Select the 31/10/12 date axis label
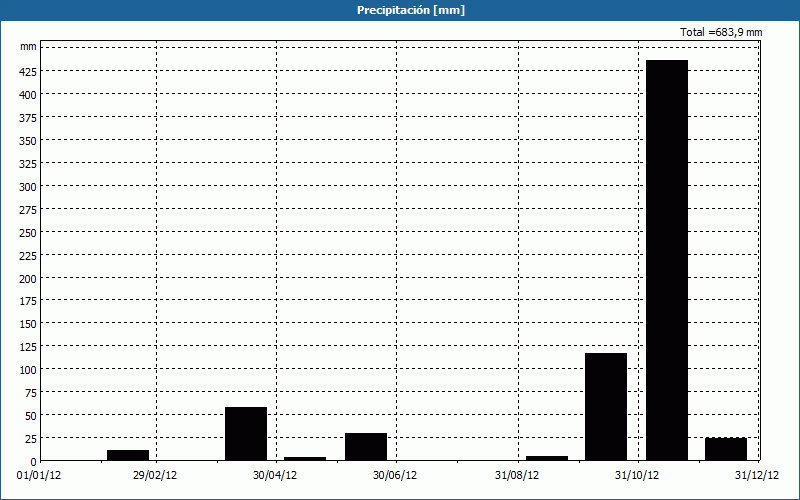 coord(637,476)
